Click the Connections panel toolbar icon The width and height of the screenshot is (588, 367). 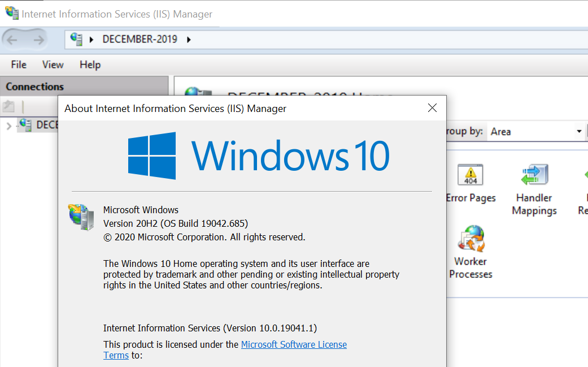[x=8, y=106]
